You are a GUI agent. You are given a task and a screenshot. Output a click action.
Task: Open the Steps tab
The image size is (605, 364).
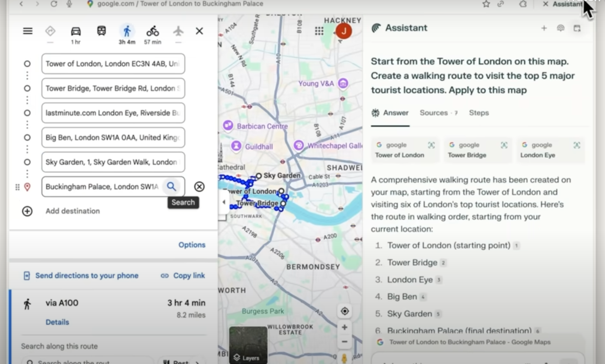click(x=479, y=113)
